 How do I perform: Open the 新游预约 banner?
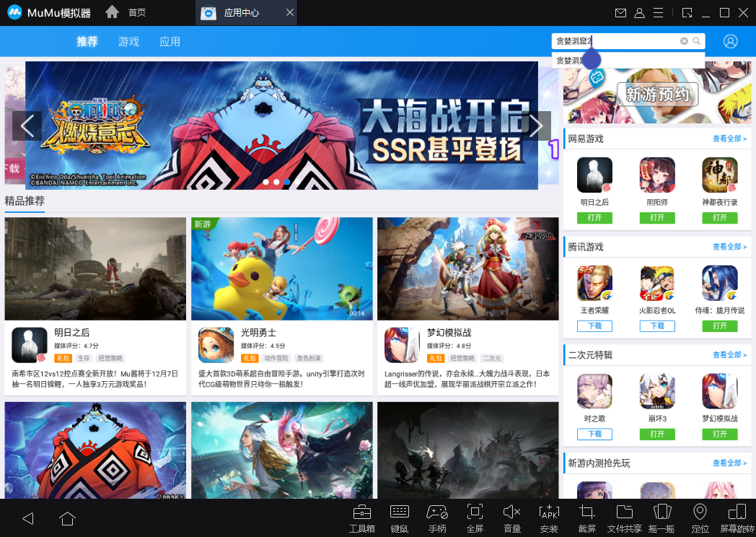point(657,94)
